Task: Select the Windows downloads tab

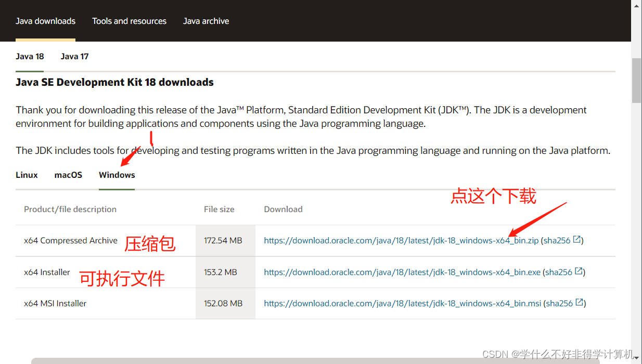Action: pyautogui.click(x=117, y=175)
